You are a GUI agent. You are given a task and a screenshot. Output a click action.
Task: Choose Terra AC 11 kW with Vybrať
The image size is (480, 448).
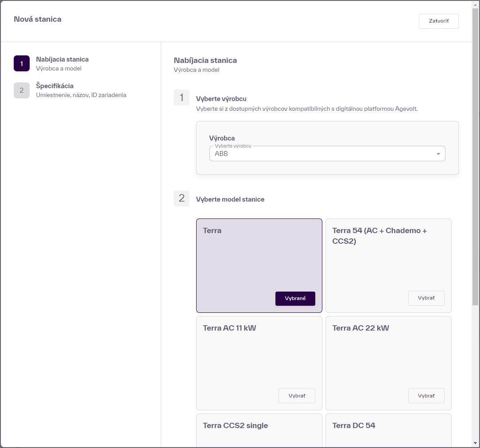[297, 396]
